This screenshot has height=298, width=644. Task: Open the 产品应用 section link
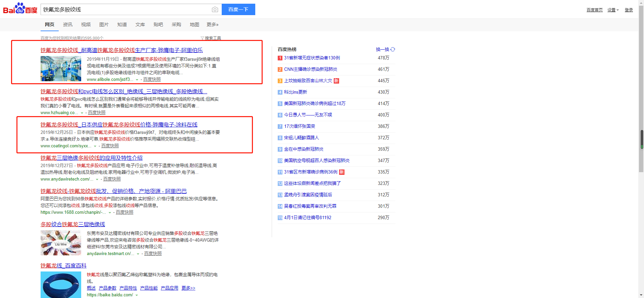169,288
